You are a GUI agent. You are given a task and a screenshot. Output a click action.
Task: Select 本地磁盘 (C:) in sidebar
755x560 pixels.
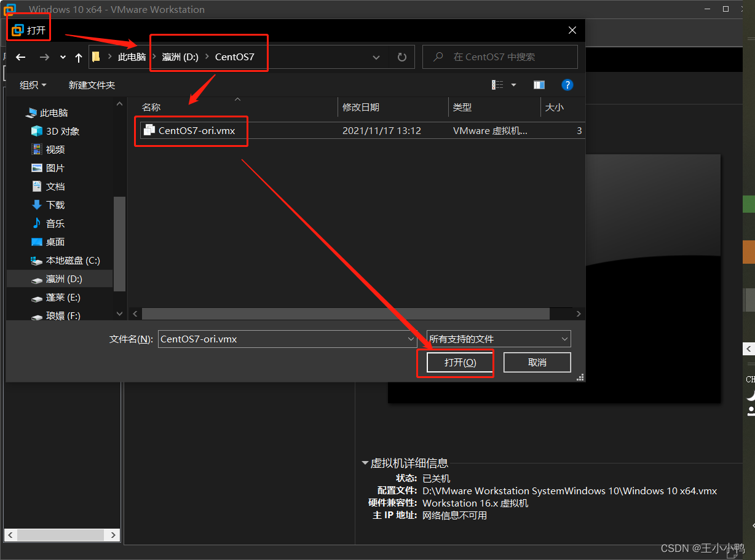click(66, 261)
